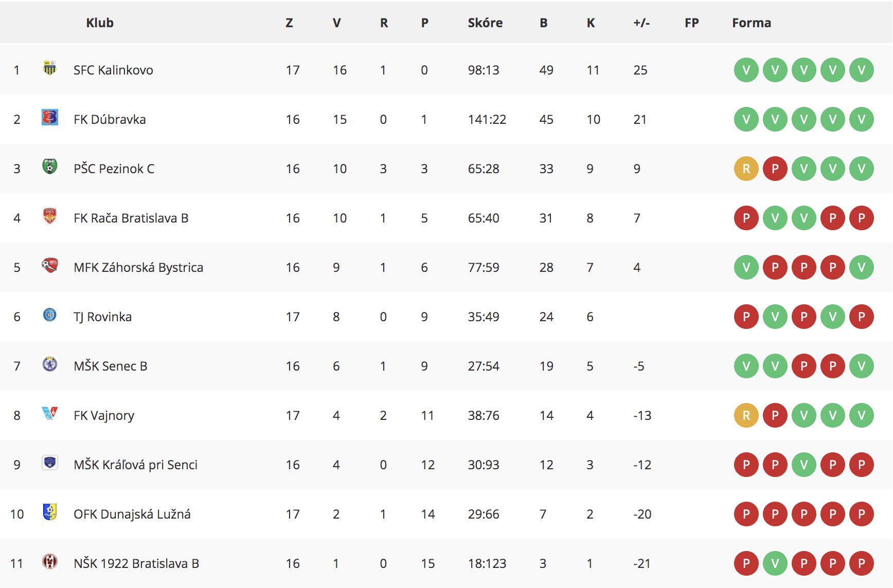893x588 pixels.
Task: Open the MŠK Kráľová pri Senci link
Action: click(x=136, y=465)
